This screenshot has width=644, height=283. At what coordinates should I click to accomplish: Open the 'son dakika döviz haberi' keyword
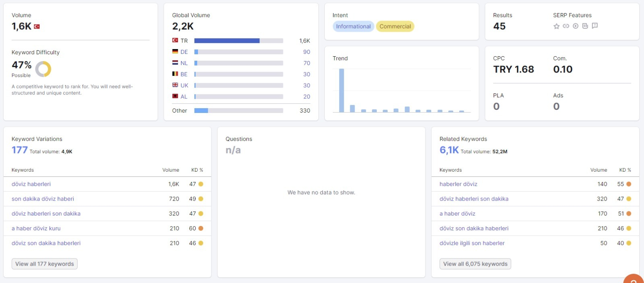pyautogui.click(x=43, y=199)
